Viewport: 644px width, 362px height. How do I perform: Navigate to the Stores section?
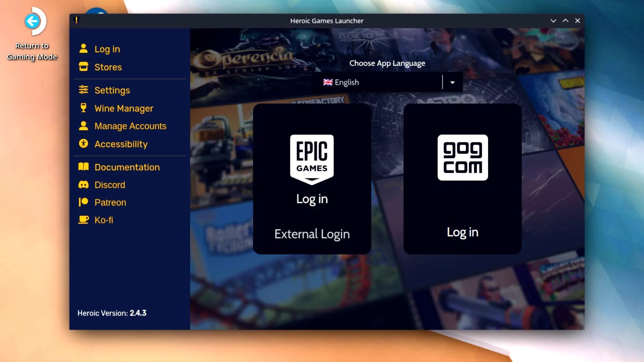tap(108, 67)
